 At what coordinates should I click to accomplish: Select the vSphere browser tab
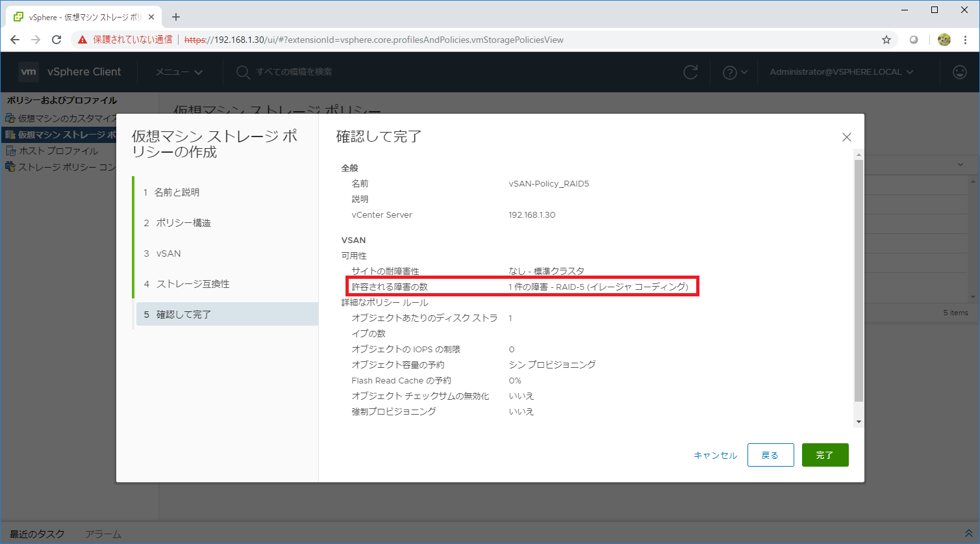point(84,17)
